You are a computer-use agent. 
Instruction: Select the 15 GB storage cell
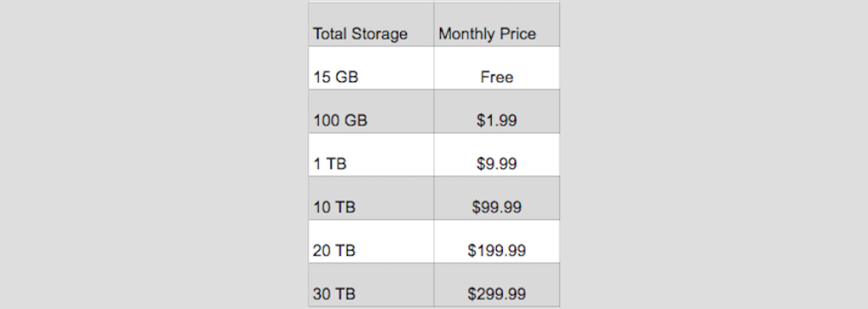(371, 68)
